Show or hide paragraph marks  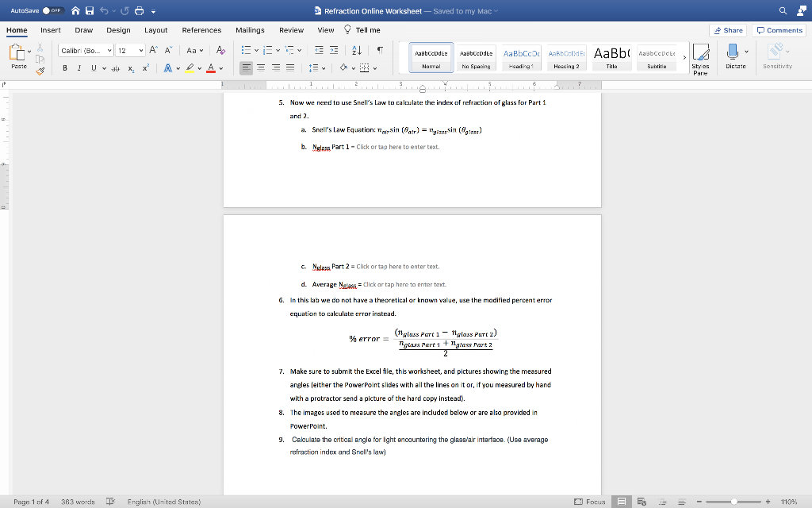coord(380,50)
